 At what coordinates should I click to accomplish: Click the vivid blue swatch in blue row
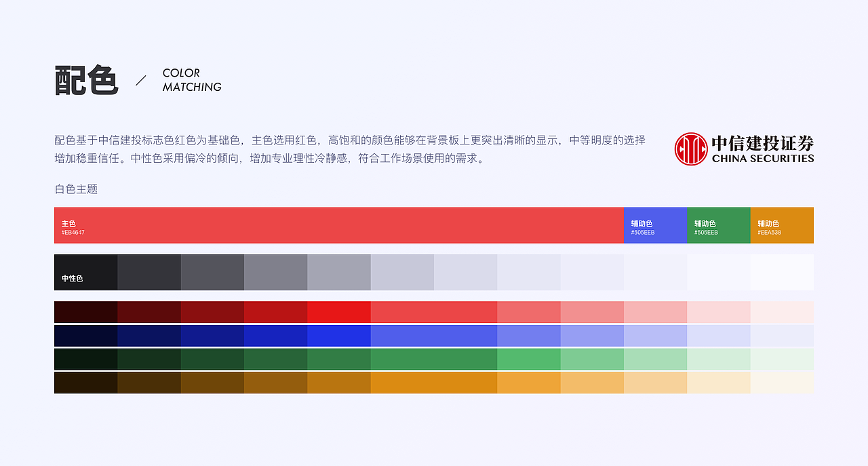click(x=339, y=335)
